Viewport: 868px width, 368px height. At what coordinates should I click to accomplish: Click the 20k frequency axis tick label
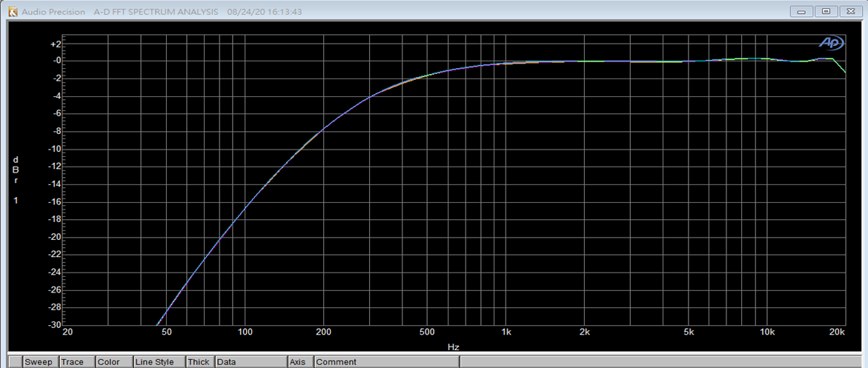838,332
